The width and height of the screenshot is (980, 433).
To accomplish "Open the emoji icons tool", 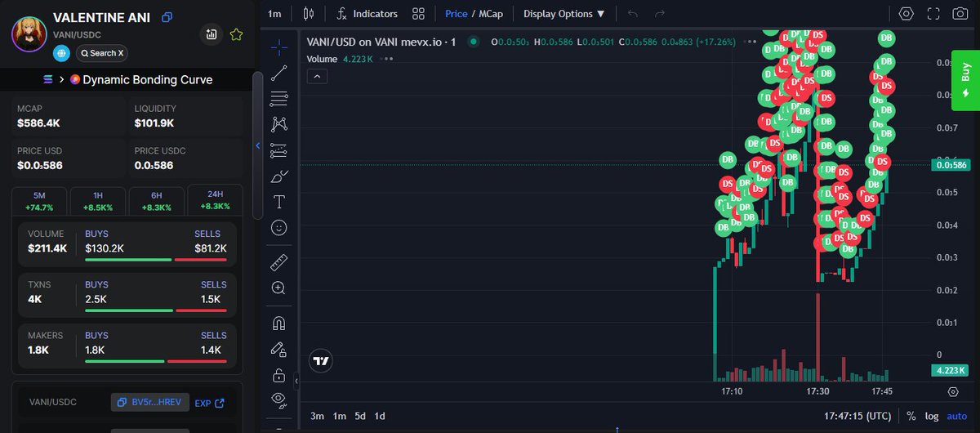I will click(279, 228).
